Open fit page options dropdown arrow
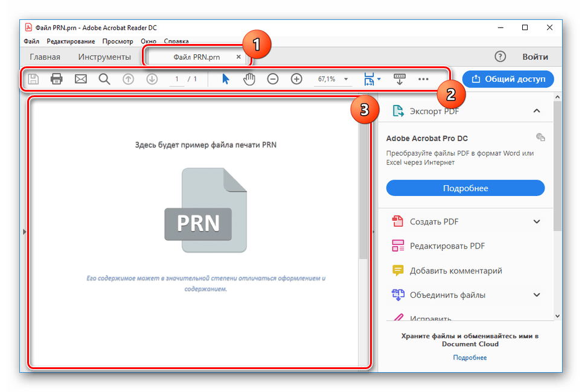Image resolution: width=582 pixels, height=392 pixels. [379, 79]
